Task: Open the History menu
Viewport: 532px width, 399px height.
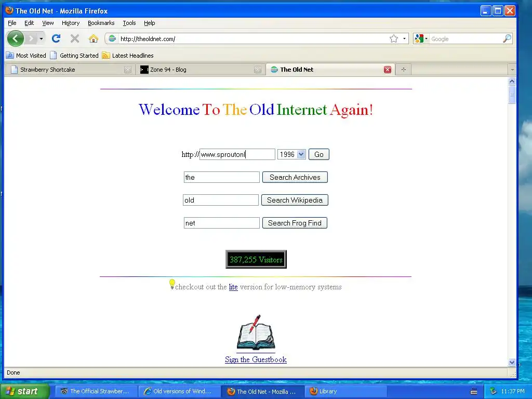Action: click(71, 23)
